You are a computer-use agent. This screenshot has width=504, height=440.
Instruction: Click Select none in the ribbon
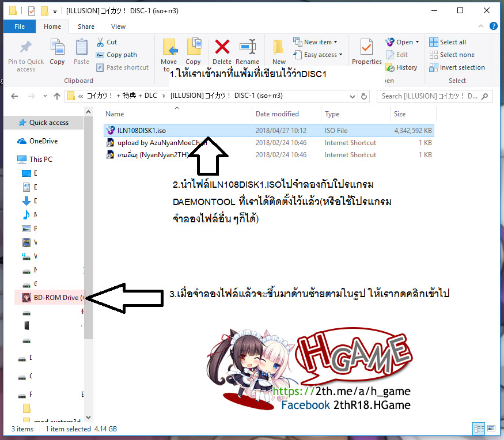pyautogui.click(x=452, y=55)
